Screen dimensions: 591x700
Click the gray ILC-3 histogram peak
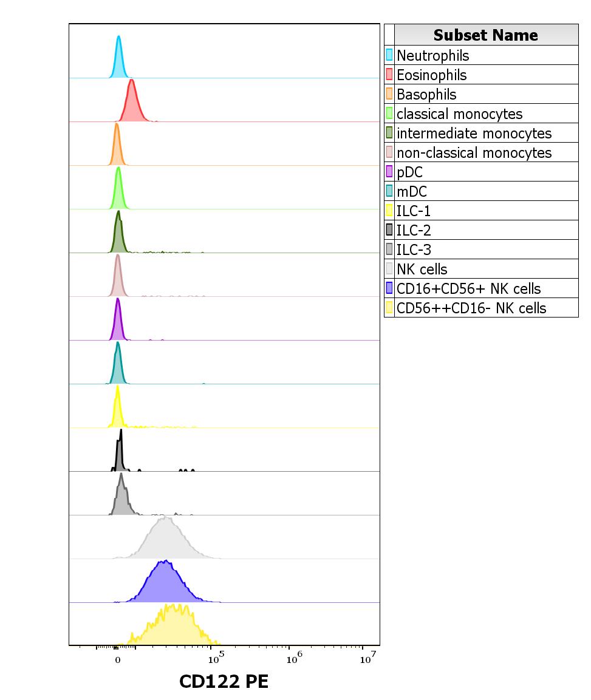point(121,498)
